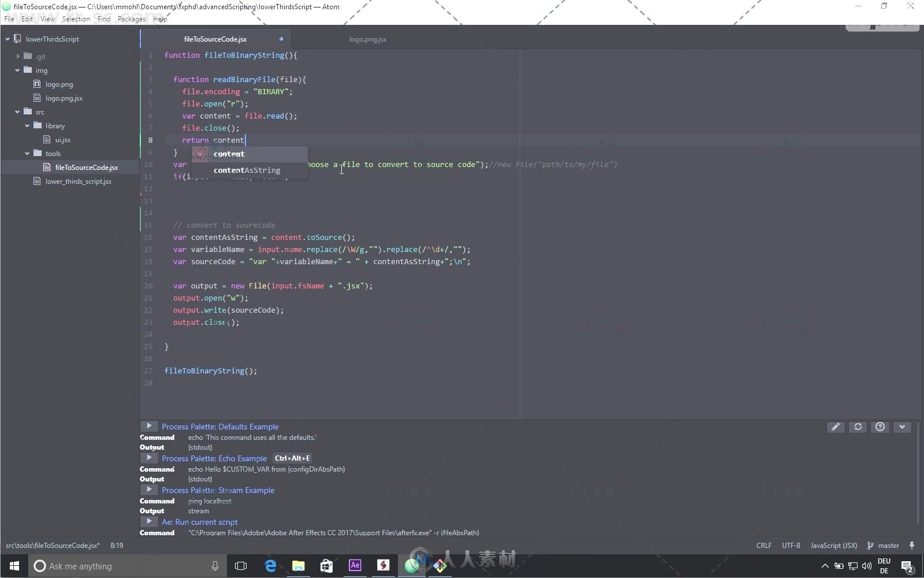The image size is (924, 578).
Task: Open the red S app on the taskbar
Action: [x=383, y=566]
